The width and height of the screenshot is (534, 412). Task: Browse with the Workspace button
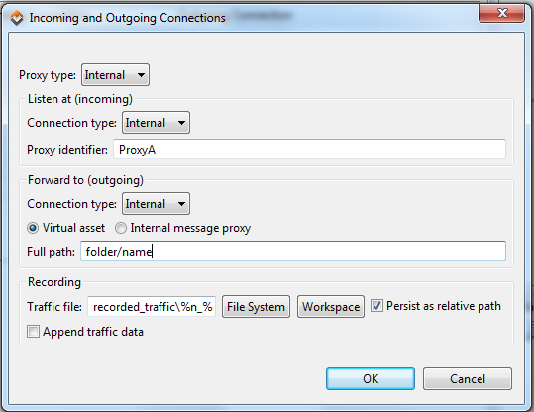pos(331,306)
